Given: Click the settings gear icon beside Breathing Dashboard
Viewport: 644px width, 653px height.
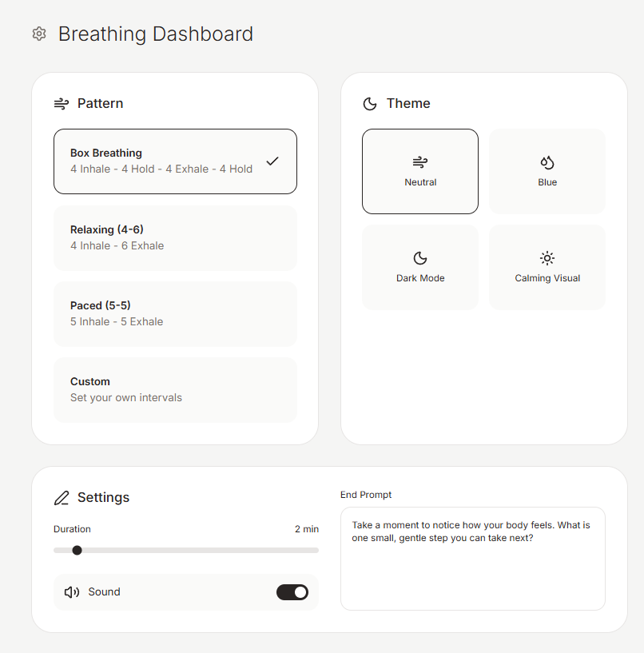Looking at the screenshot, I should 39,34.
